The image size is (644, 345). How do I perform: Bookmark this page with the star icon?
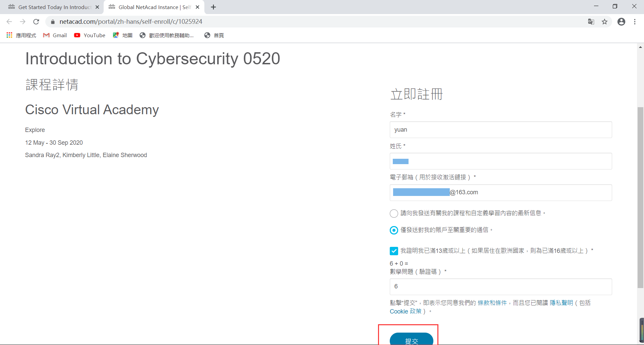[604, 22]
